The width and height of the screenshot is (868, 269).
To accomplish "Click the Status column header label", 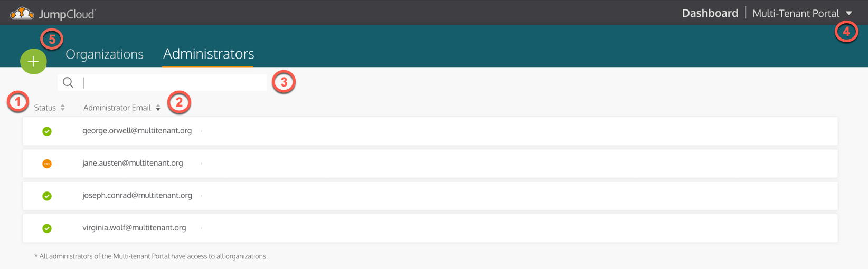I will click(45, 108).
